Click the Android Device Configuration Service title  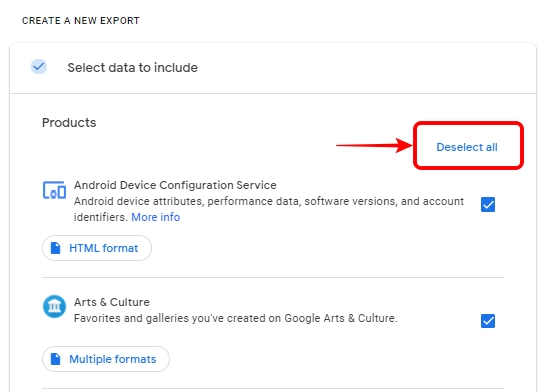click(x=175, y=185)
